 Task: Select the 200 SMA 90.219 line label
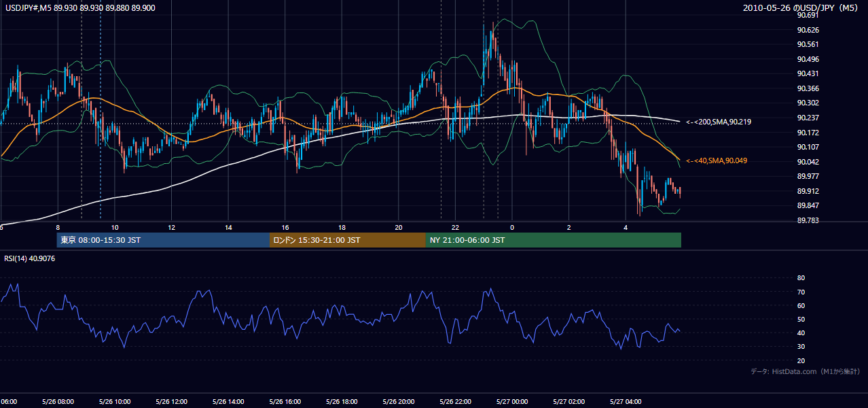tap(719, 122)
